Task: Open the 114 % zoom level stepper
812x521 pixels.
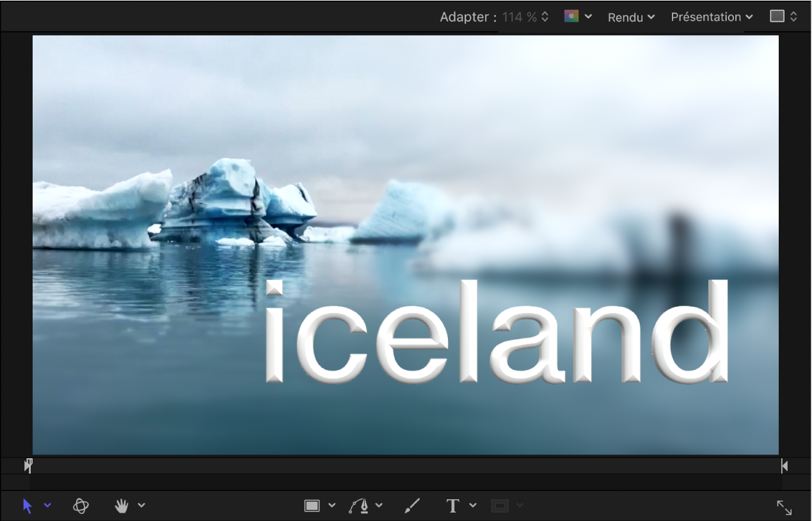Action: pos(525,17)
